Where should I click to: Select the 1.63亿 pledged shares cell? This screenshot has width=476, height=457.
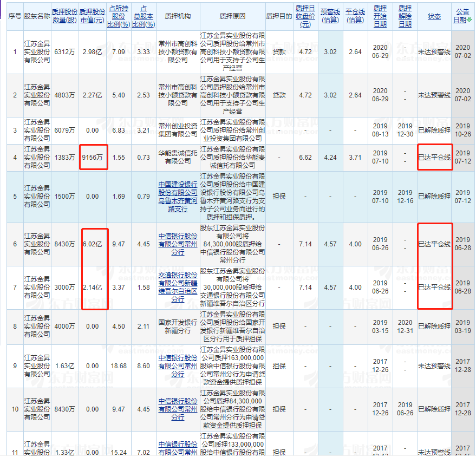point(64,366)
